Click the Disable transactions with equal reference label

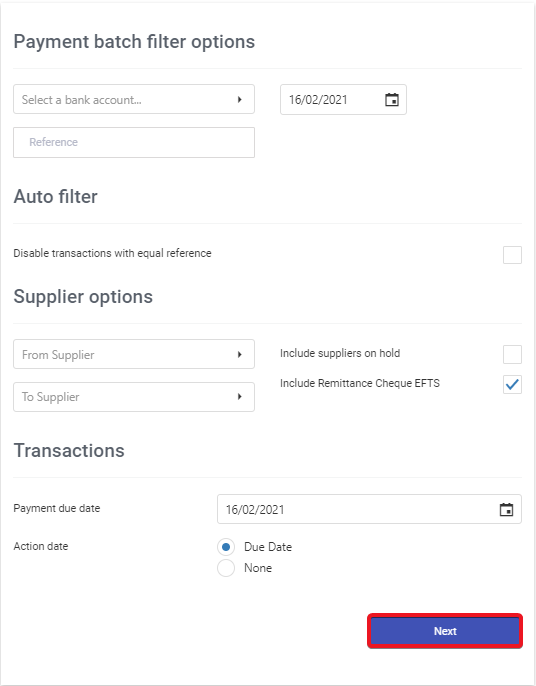(112, 253)
